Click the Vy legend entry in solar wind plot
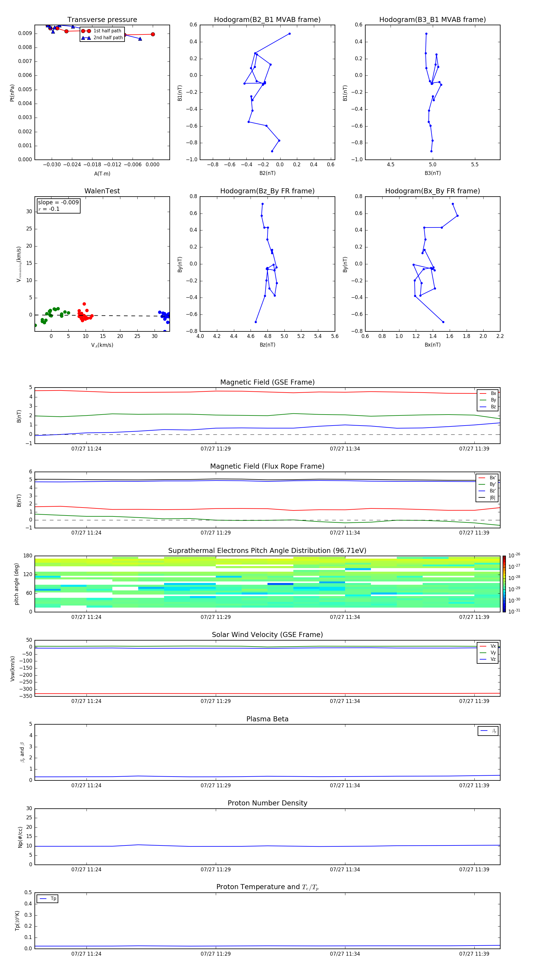 (488, 653)
